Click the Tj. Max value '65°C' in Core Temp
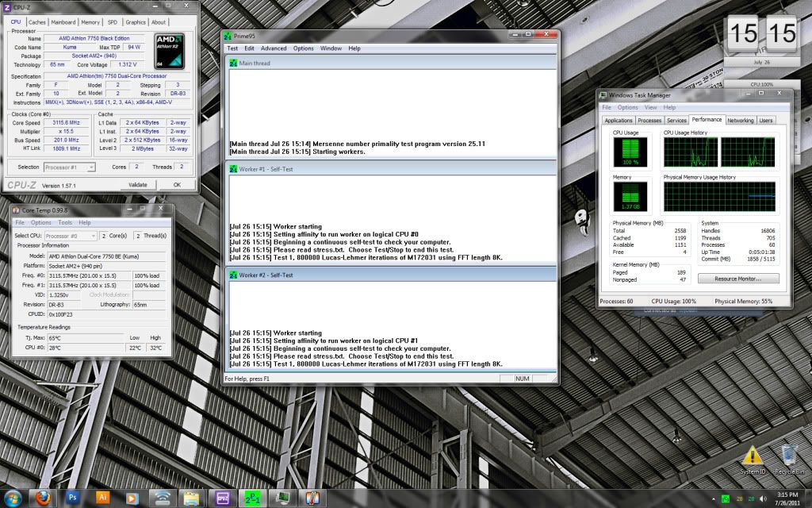The height and width of the screenshot is (508, 812). [86, 338]
